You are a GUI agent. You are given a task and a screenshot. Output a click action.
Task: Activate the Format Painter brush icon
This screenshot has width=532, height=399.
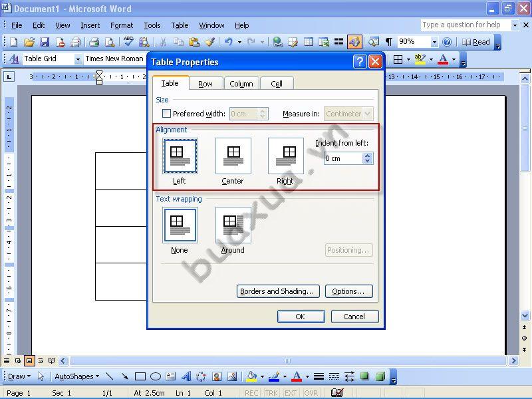(x=209, y=42)
